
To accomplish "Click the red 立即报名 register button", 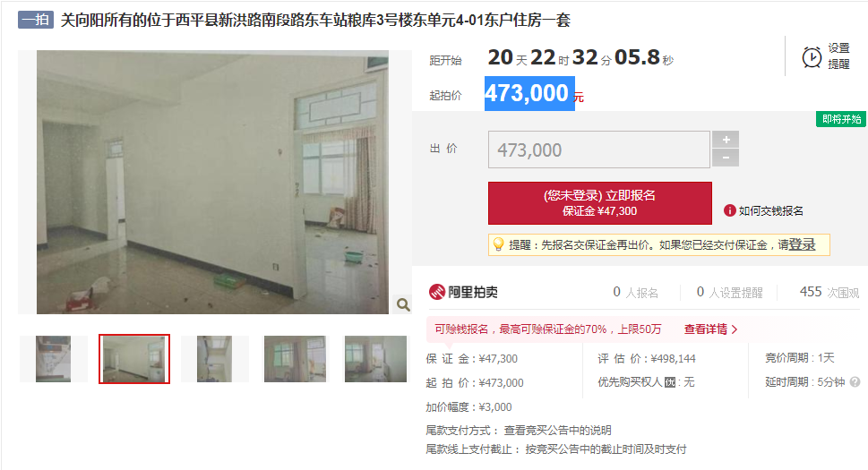I will pos(600,203).
